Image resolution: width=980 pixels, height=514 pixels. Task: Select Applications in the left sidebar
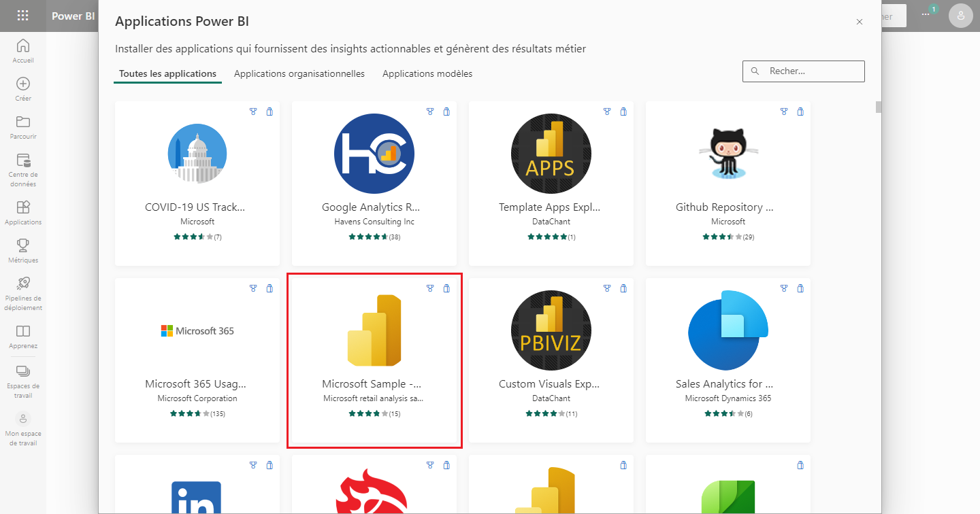coord(23,213)
